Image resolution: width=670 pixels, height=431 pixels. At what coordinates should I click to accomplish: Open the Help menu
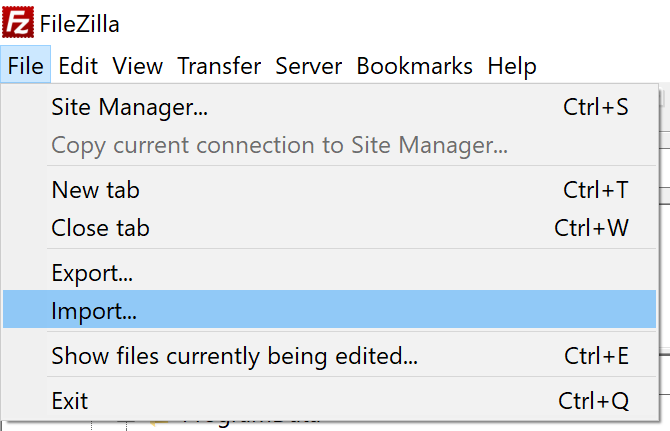512,66
